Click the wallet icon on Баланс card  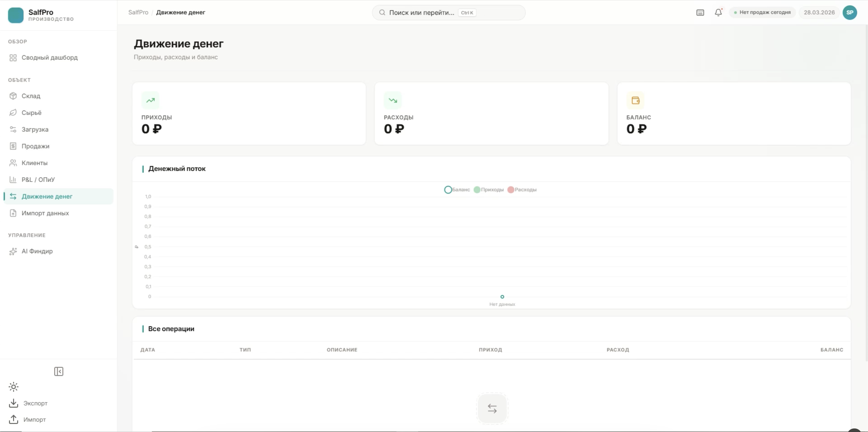tap(635, 100)
